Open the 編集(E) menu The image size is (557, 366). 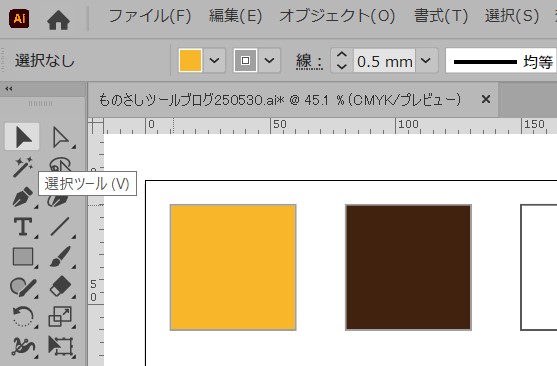pyautogui.click(x=235, y=16)
